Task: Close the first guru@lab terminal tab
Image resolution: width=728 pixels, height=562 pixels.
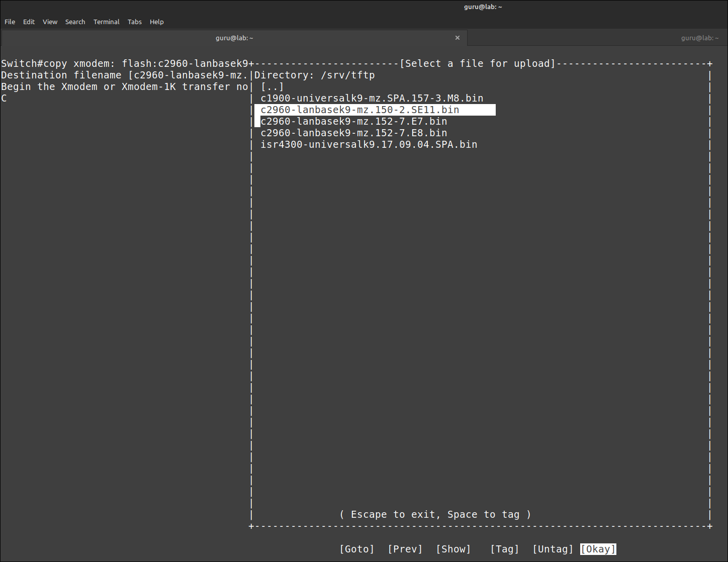Action: (x=457, y=38)
